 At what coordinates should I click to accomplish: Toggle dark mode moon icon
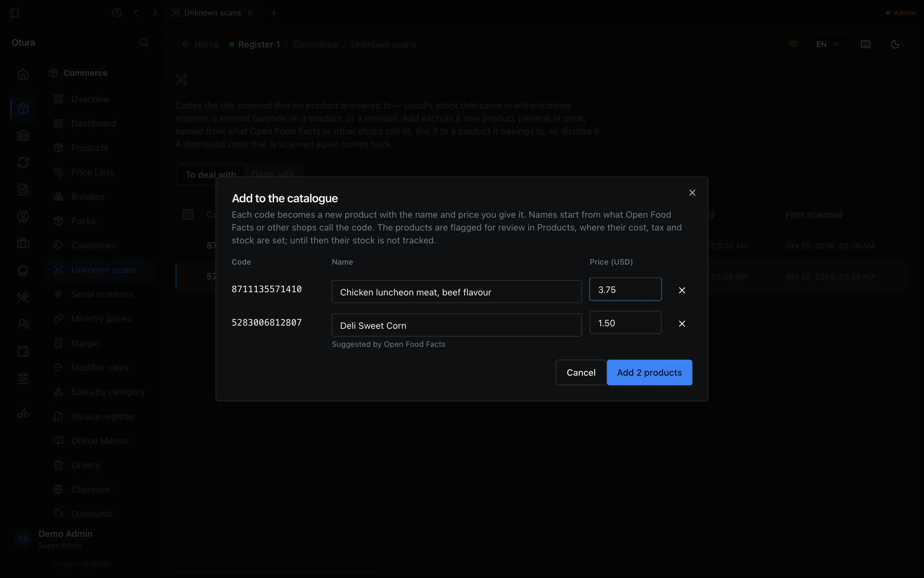pos(895,44)
